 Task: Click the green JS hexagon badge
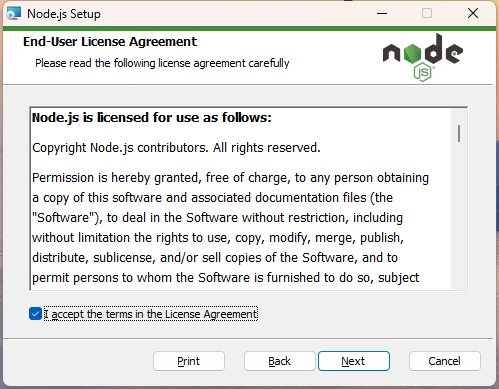(x=423, y=72)
